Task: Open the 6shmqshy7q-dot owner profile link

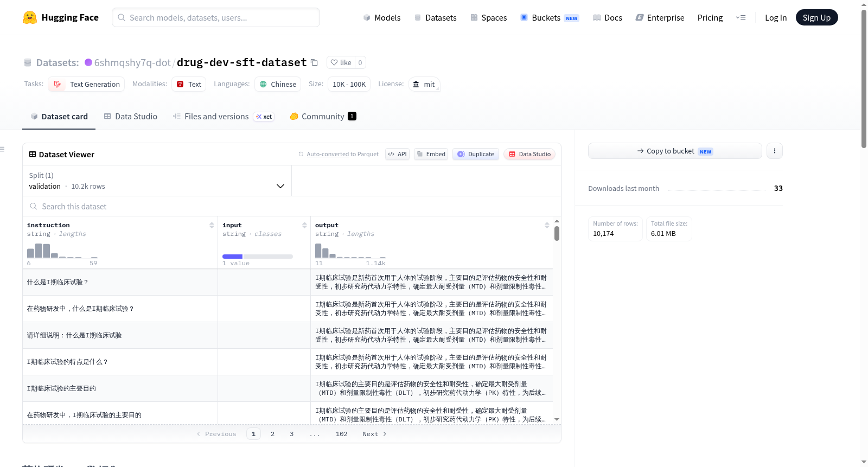Action: pos(132,62)
